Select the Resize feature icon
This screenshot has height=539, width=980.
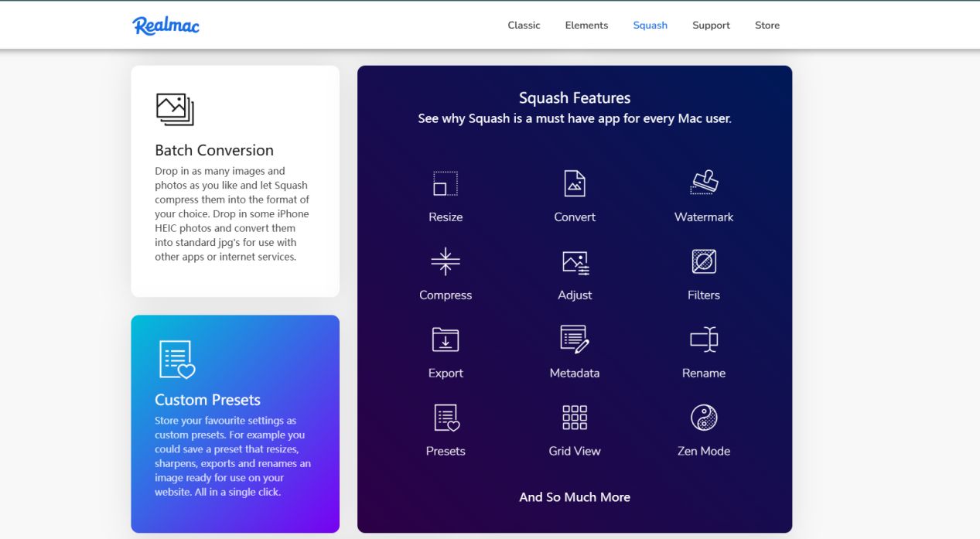(x=446, y=183)
